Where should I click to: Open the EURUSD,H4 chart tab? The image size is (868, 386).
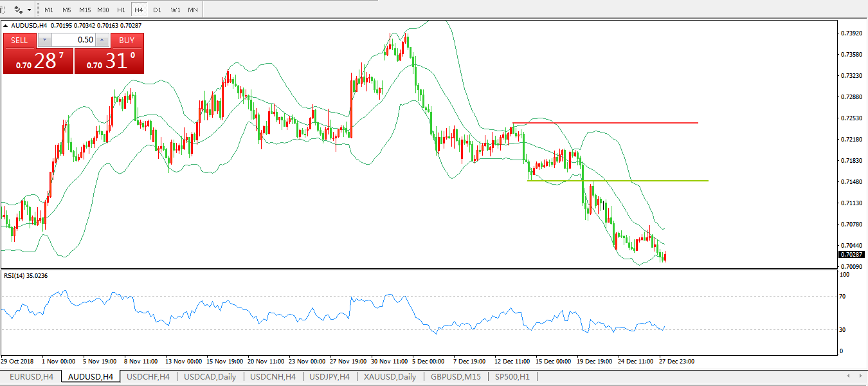[31, 376]
